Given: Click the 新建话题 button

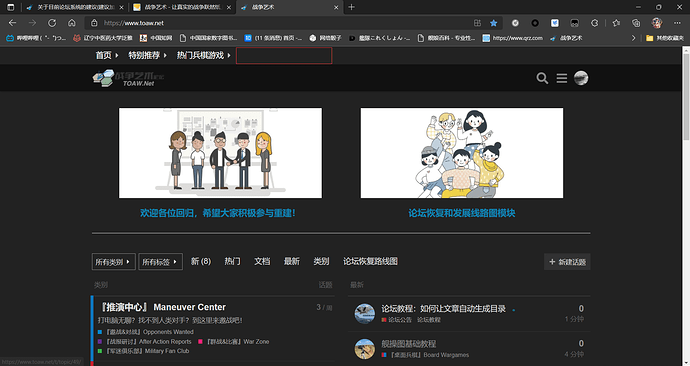Looking at the screenshot, I should point(567,262).
